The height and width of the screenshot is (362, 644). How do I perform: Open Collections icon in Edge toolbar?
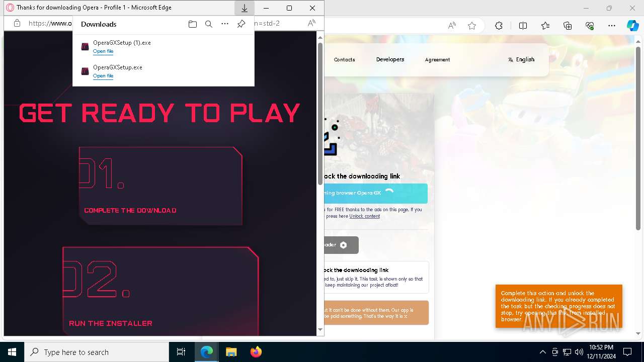pyautogui.click(x=568, y=26)
